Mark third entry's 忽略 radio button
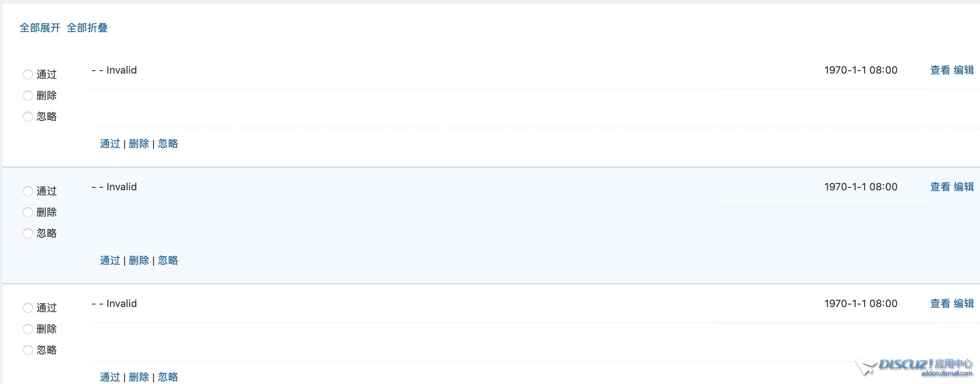980x384 pixels. (x=28, y=350)
